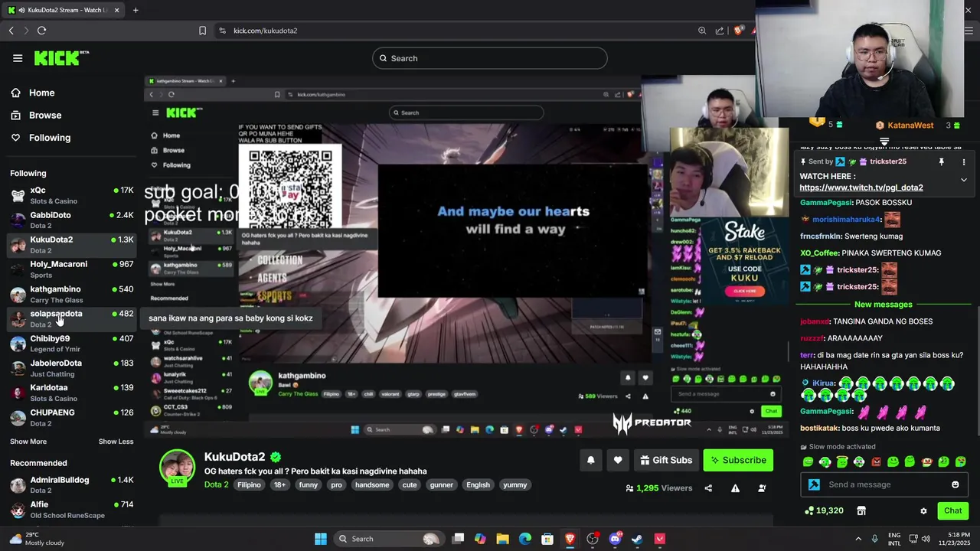
Task: Click KukuDota2 profile avatar
Action: pos(177,468)
